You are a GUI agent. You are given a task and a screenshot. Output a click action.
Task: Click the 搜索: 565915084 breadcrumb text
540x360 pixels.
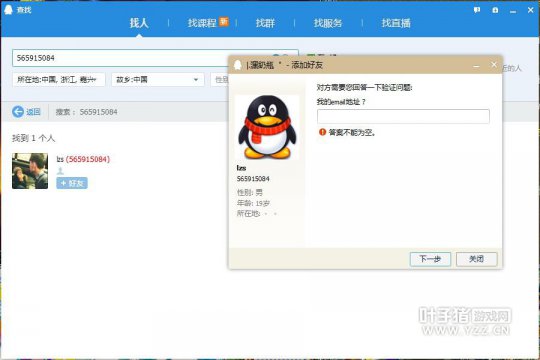click(86, 112)
